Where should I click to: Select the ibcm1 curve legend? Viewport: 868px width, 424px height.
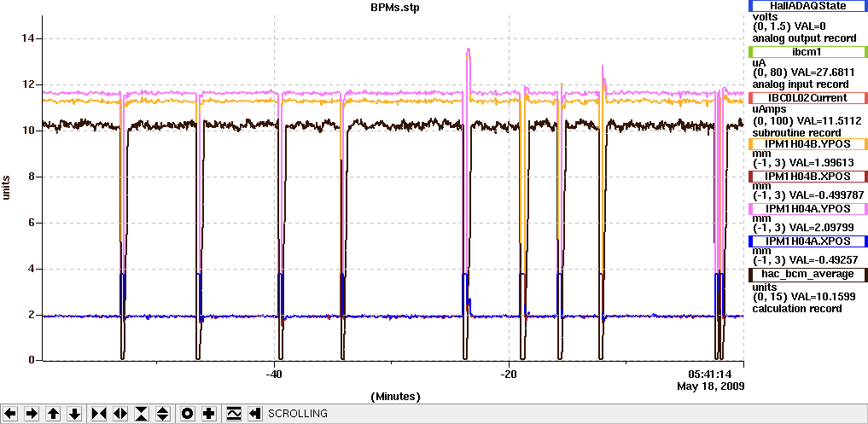click(807, 52)
